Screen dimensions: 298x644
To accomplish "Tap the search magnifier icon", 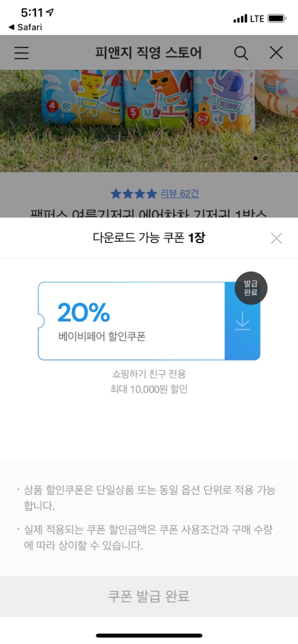I will [241, 53].
